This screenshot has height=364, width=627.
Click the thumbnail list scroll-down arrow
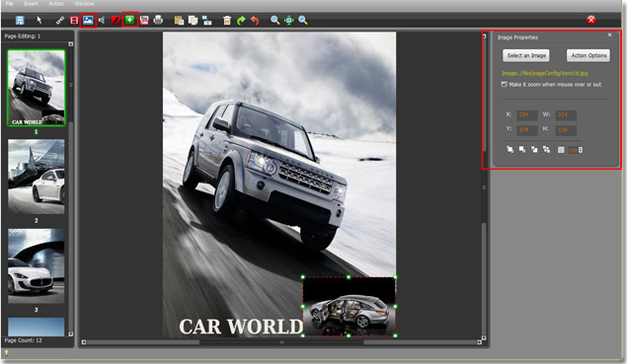pyautogui.click(x=71, y=334)
